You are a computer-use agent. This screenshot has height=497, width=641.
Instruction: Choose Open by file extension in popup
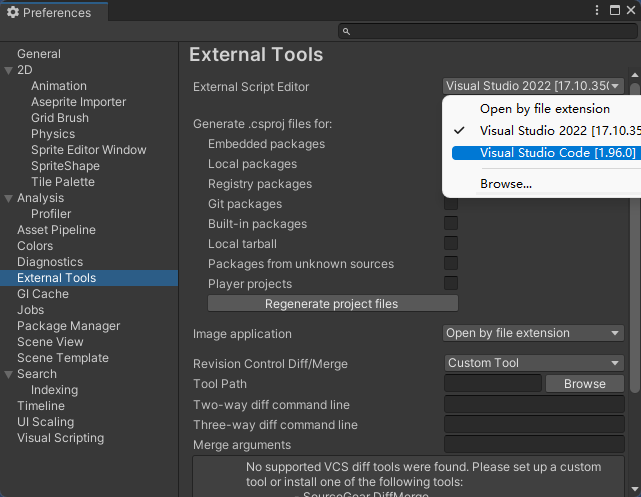point(545,109)
